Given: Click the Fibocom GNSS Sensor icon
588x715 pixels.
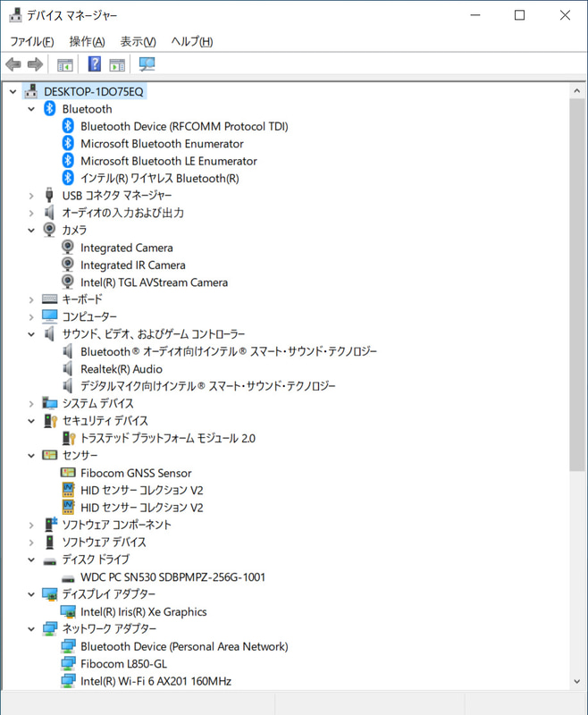Looking at the screenshot, I should point(68,472).
